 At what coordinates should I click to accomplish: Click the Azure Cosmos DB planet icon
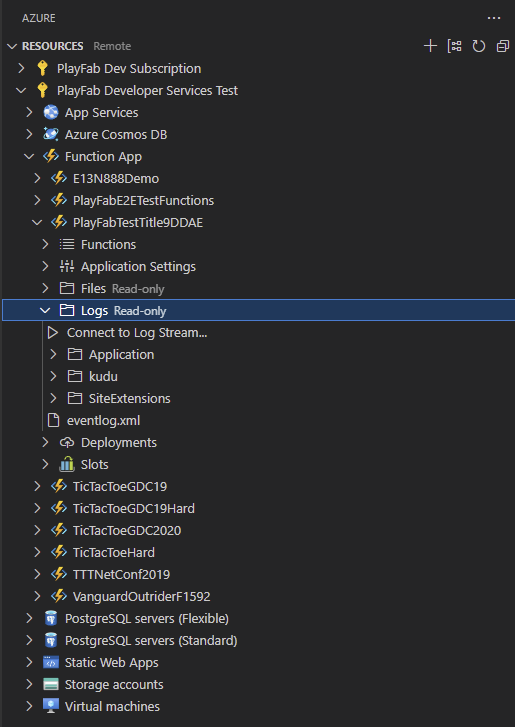tap(51, 134)
